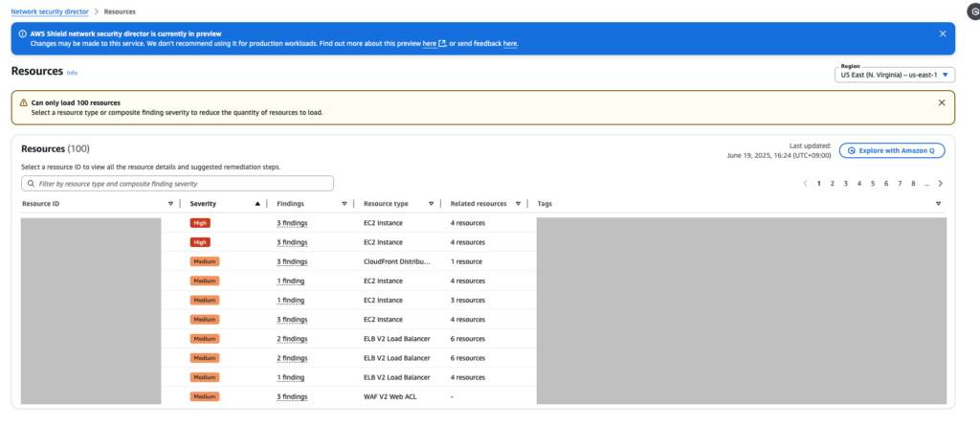Sort by Severity column arrow

coord(256,204)
